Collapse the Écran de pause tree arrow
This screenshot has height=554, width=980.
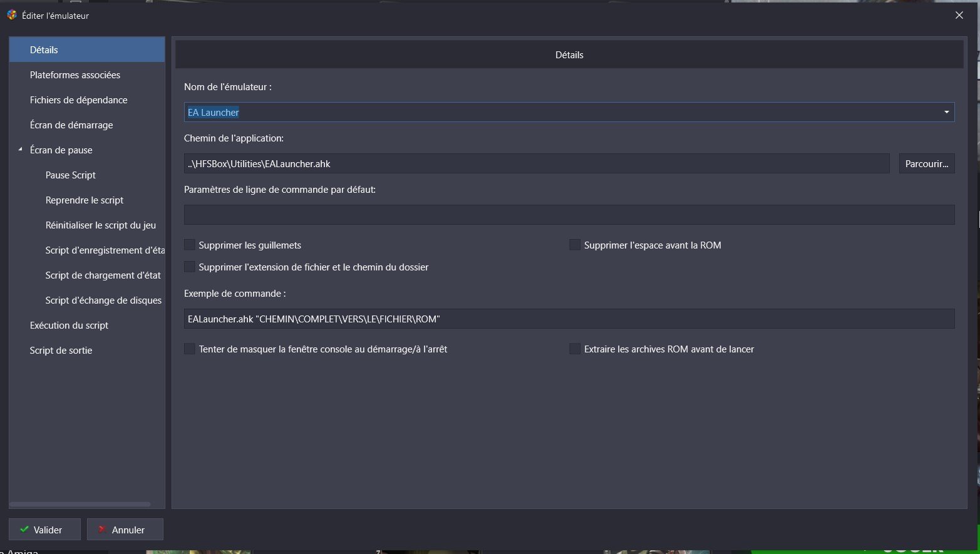[x=20, y=150]
